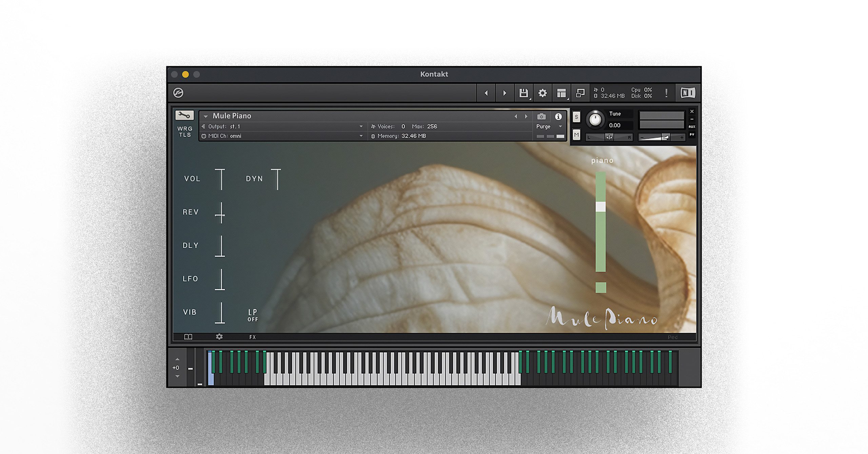Click the DYN slider control
868x454 pixels.
point(276,179)
